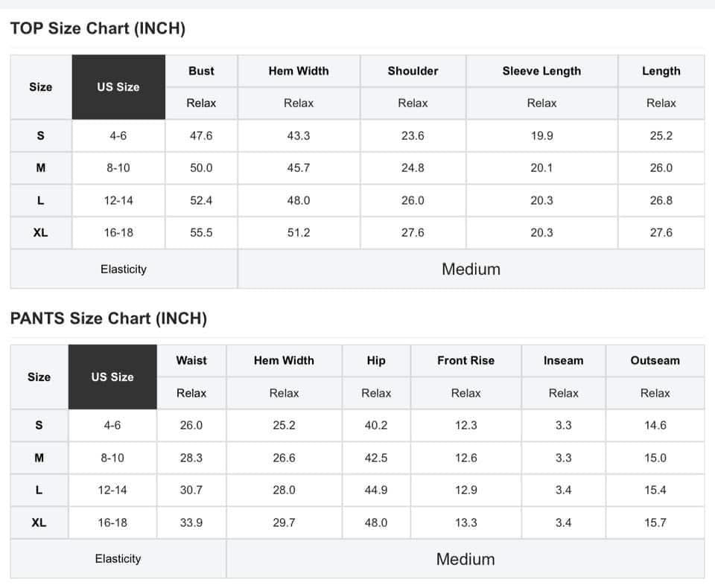Viewport: 715px width, 588px height.
Task: Select the Outseam column header
Action: click(x=655, y=360)
